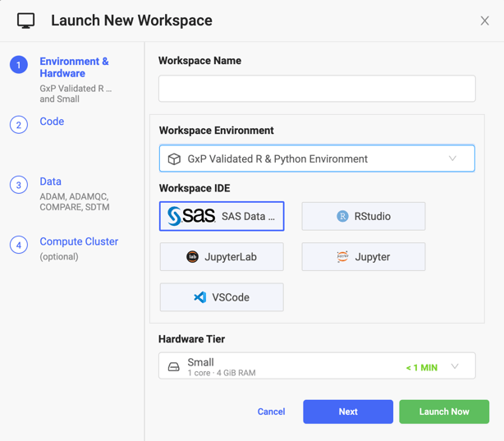The image size is (504, 441).
Task: Open the Compute Cluster step
Action: (x=79, y=241)
